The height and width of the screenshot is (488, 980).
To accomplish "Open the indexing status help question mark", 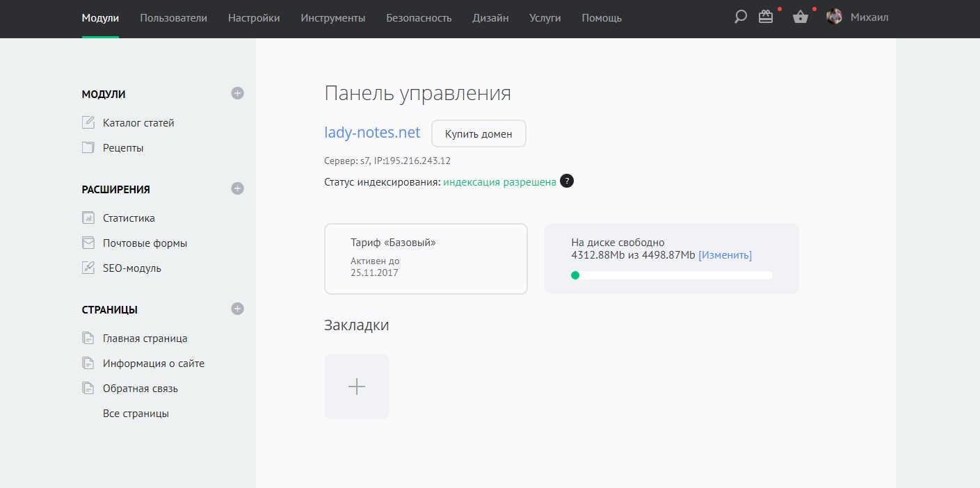I will 567,181.
